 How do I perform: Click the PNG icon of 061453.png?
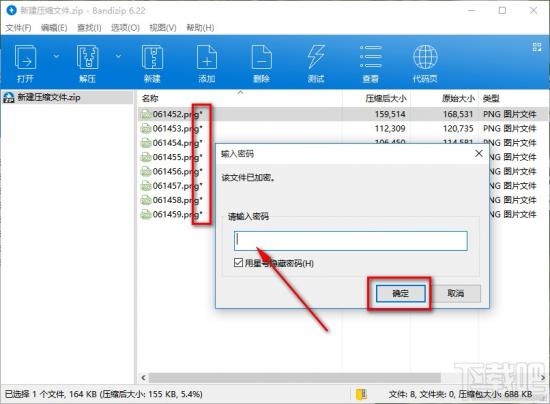coord(146,129)
